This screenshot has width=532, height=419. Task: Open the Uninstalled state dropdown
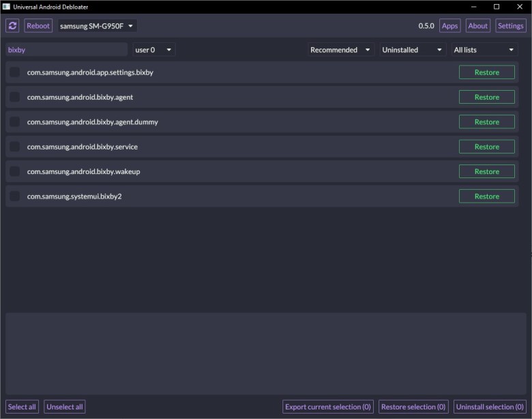pyautogui.click(x=413, y=50)
